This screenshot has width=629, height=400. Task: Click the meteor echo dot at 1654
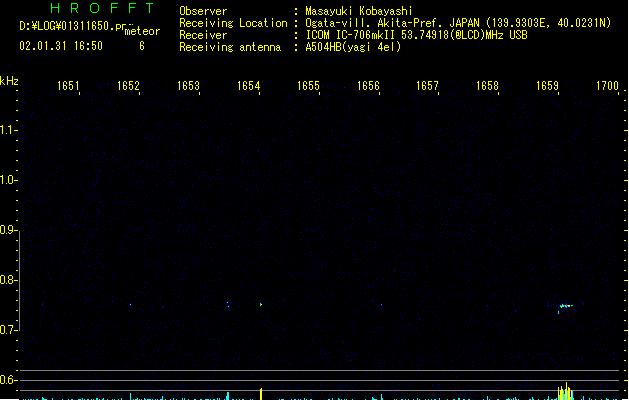point(261,305)
